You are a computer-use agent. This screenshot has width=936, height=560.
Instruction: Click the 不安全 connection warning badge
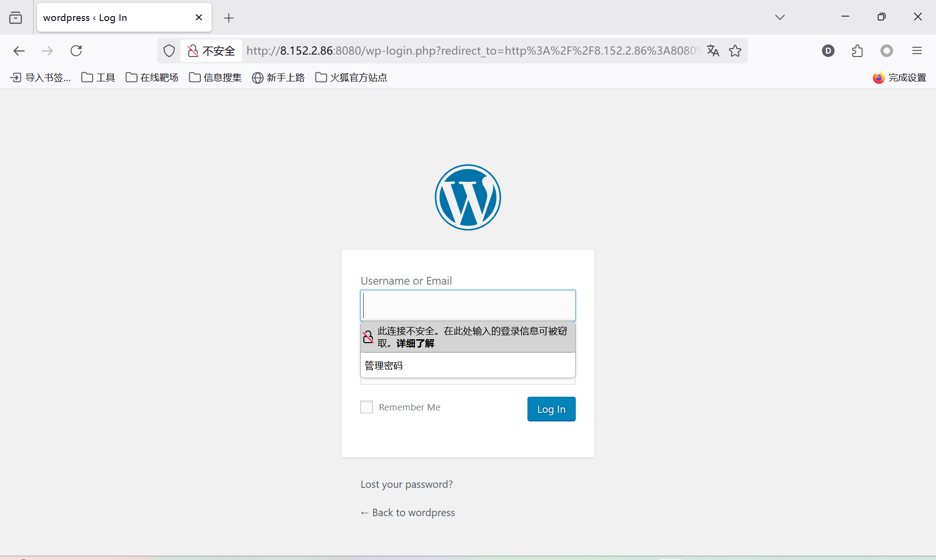click(x=211, y=51)
